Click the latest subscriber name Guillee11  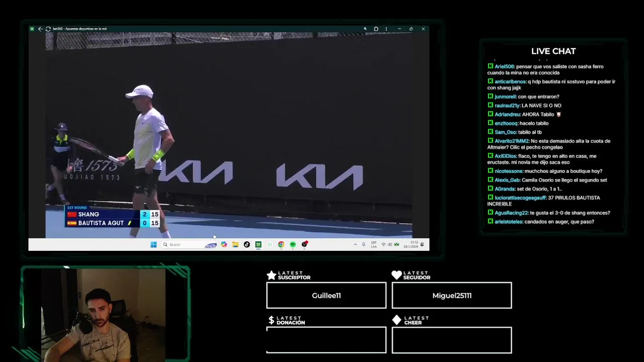coord(326,296)
